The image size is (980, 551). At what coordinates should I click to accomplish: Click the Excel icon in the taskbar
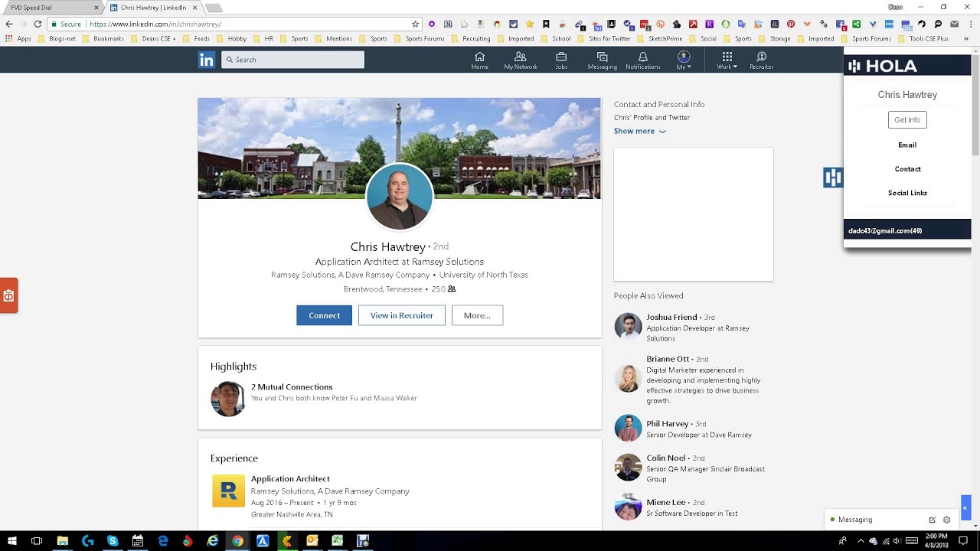[x=338, y=541]
